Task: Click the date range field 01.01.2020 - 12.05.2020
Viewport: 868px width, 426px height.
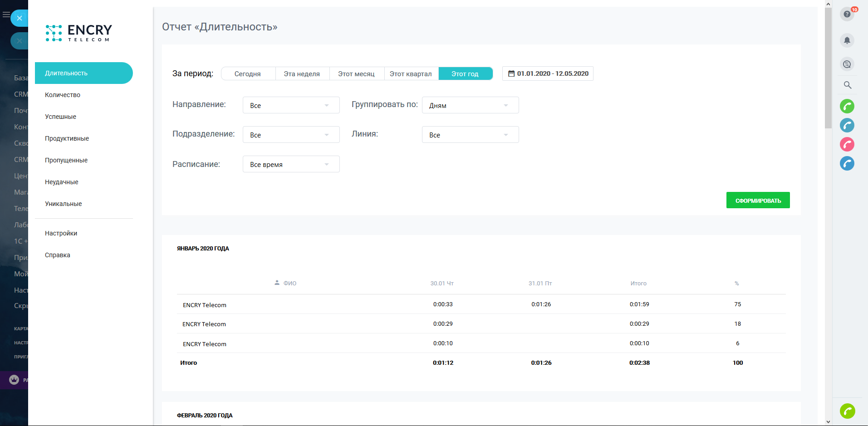Action: tap(548, 73)
